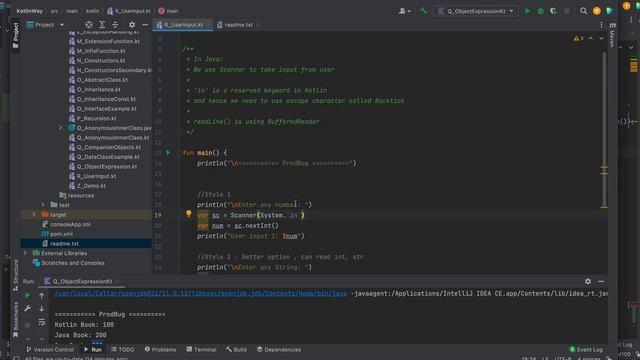Click the orange IDE updates icon

[x=597, y=11]
